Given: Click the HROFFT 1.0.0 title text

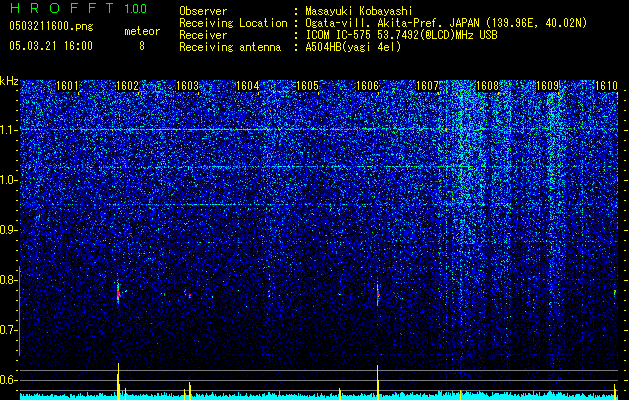Looking at the screenshot, I should tap(78, 8).
